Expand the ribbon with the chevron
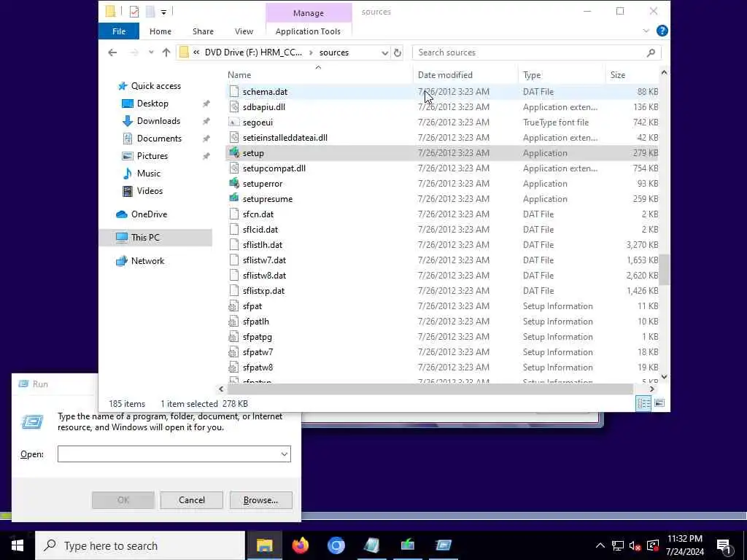Viewport: 747px width, 560px height. tap(646, 31)
